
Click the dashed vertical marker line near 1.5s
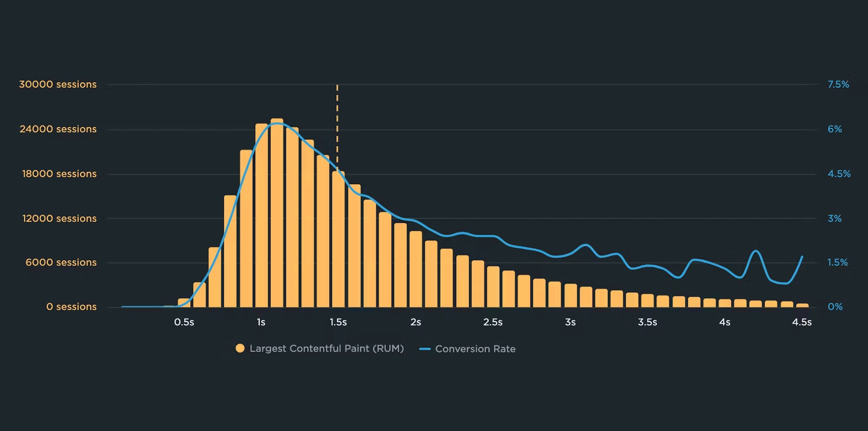pyautogui.click(x=337, y=126)
